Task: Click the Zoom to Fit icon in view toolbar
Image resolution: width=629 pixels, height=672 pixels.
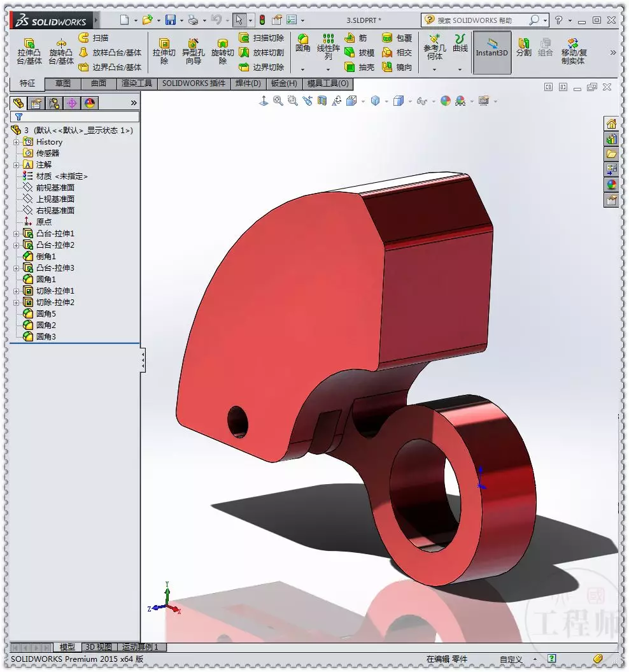Action: point(278,101)
